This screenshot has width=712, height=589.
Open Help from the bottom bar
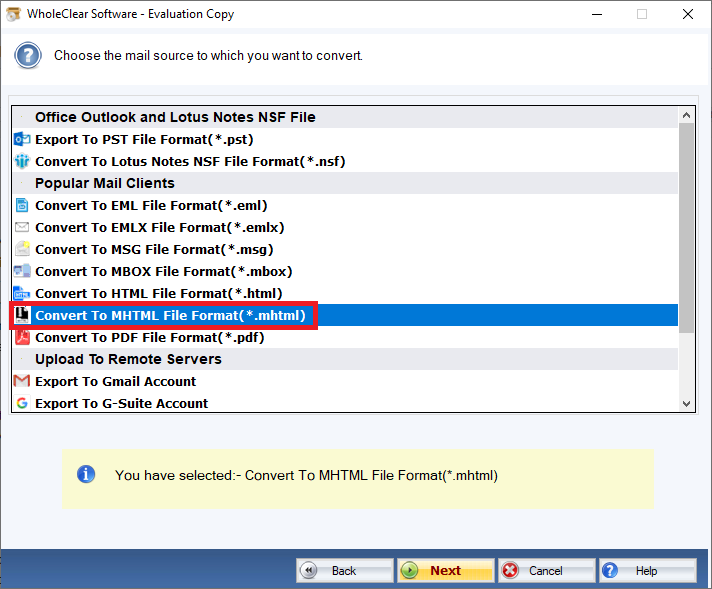click(x=646, y=570)
